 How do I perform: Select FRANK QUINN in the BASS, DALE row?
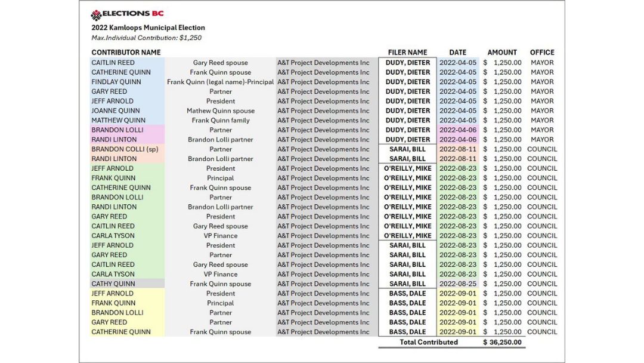pyautogui.click(x=113, y=303)
